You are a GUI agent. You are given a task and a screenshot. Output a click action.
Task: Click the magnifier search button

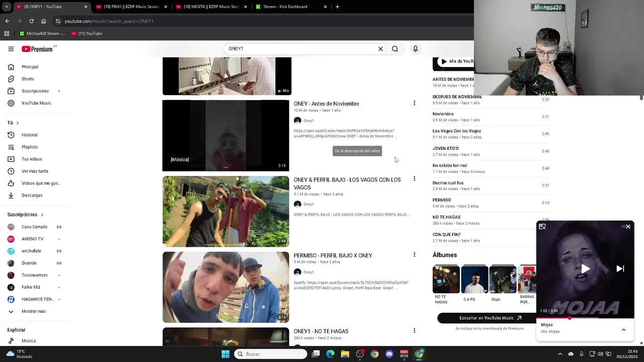click(x=395, y=49)
